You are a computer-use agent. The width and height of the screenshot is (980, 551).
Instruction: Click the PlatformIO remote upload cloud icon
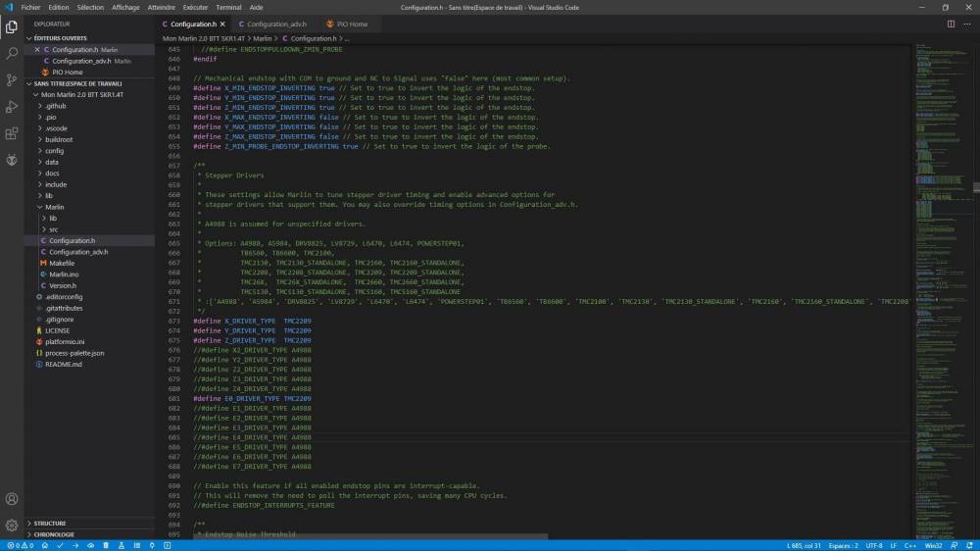coord(90,545)
